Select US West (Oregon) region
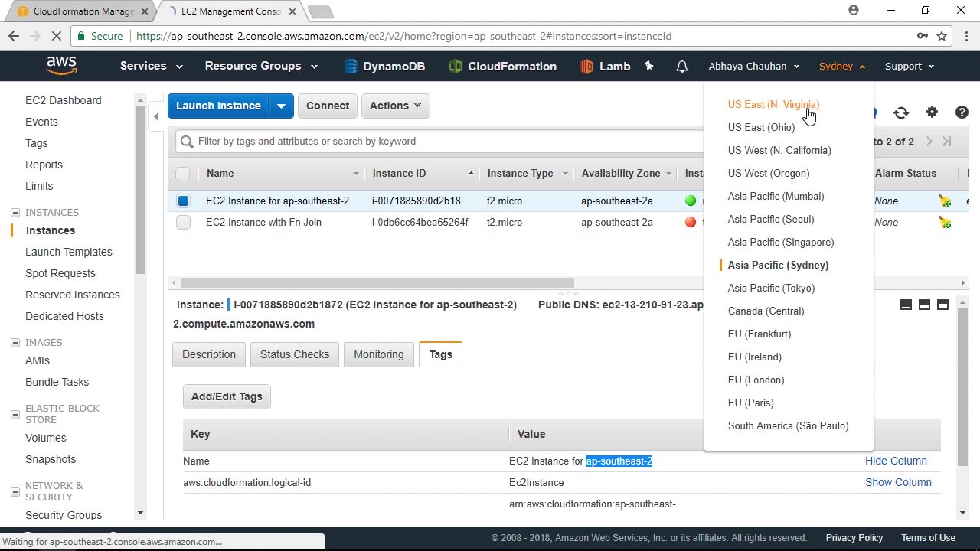Screen dimensions: 980x551 click(x=769, y=173)
